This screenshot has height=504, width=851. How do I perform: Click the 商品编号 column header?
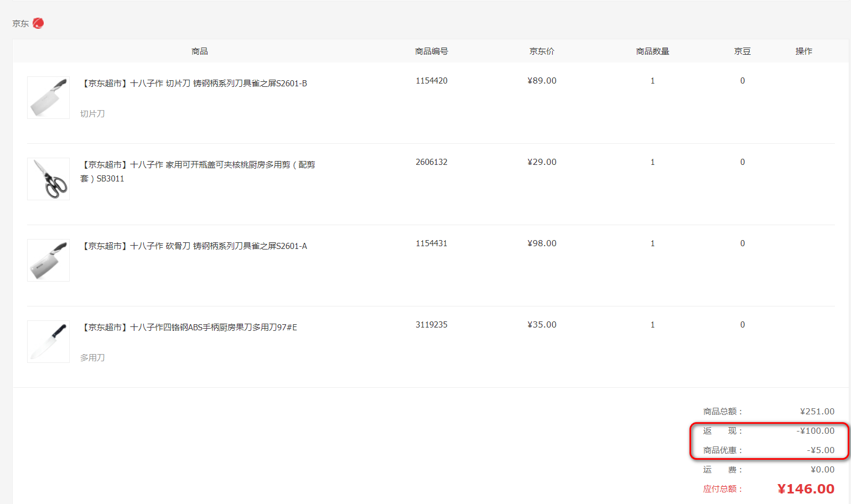coord(432,51)
